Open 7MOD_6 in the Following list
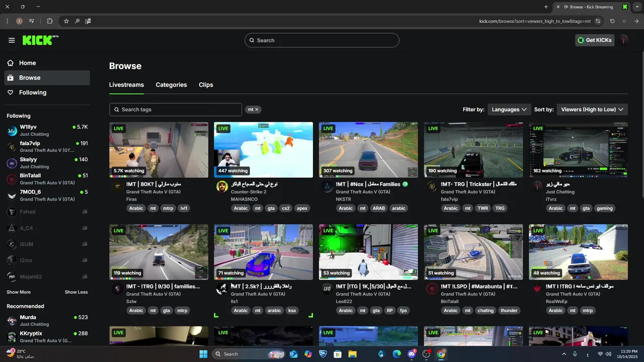This screenshot has width=644, height=362. [x=47, y=195]
